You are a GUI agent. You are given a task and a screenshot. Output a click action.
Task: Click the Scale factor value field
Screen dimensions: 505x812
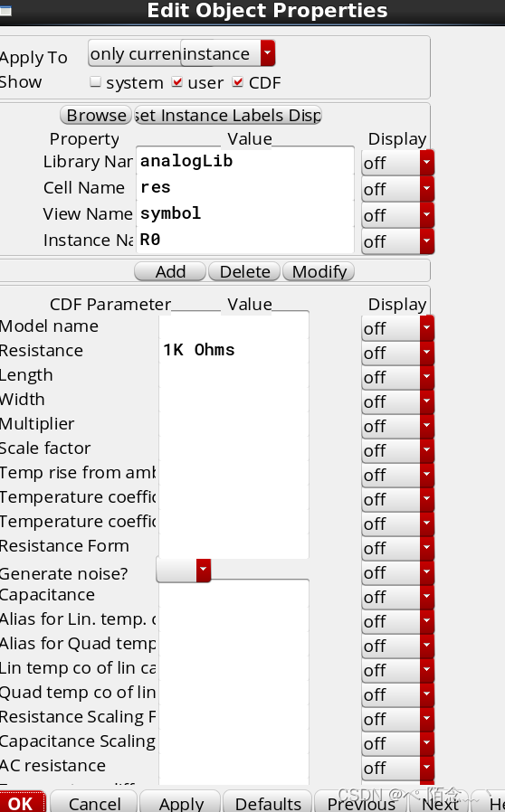(233, 448)
